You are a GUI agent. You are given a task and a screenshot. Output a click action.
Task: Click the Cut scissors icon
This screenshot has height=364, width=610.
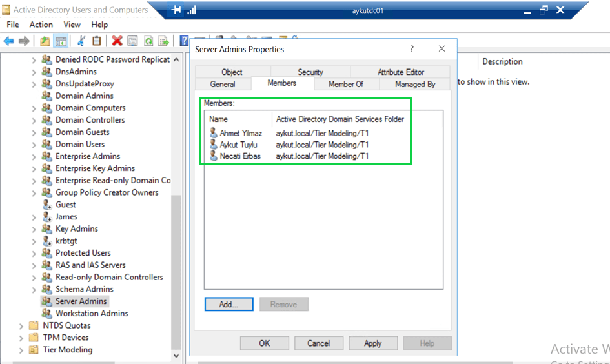pyautogui.click(x=81, y=41)
